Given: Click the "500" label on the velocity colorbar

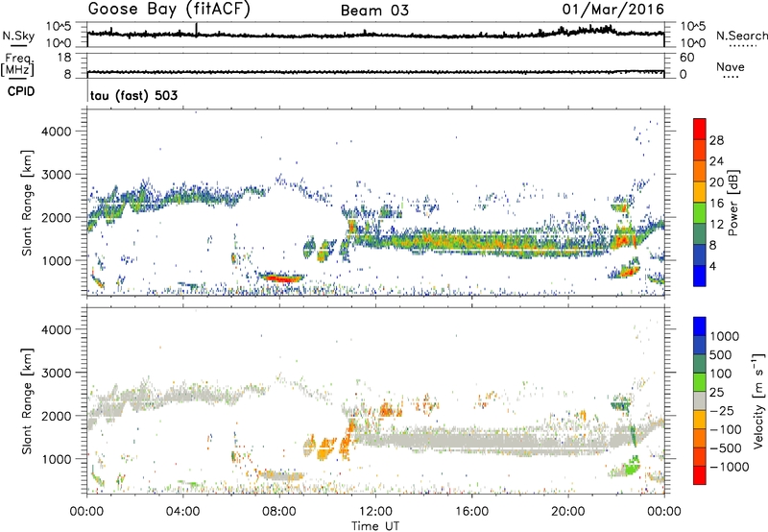Looking at the screenshot, I should tap(720, 355).
